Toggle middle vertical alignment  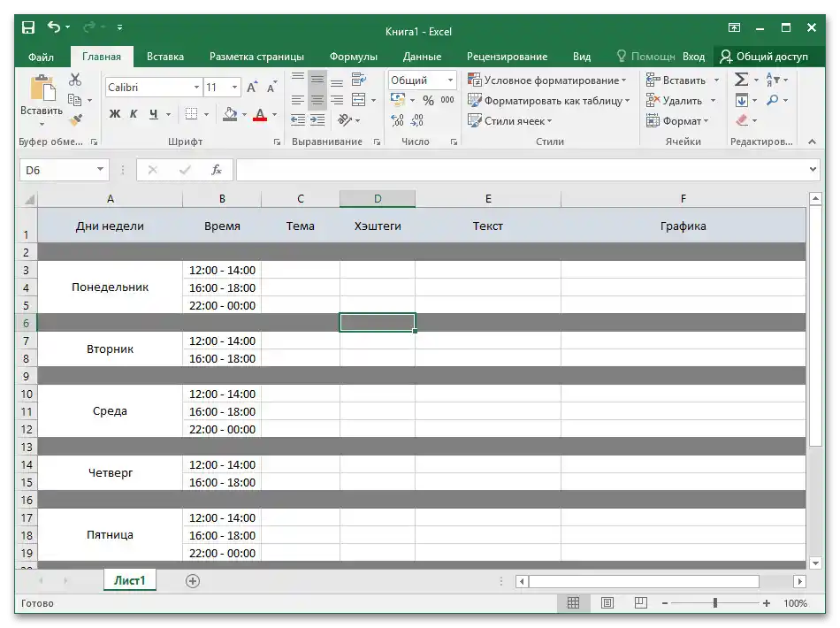pyautogui.click(x=317, y=80)
